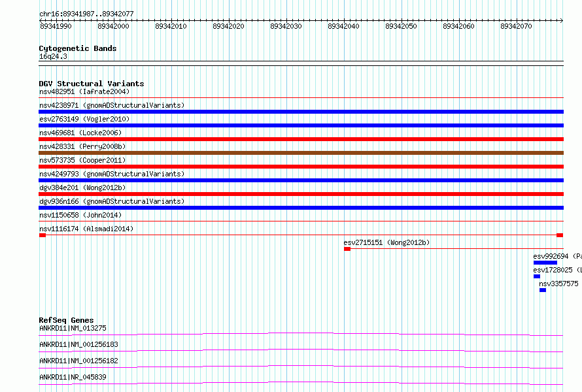Click the small blue block for esv1728025

[537, 276]
